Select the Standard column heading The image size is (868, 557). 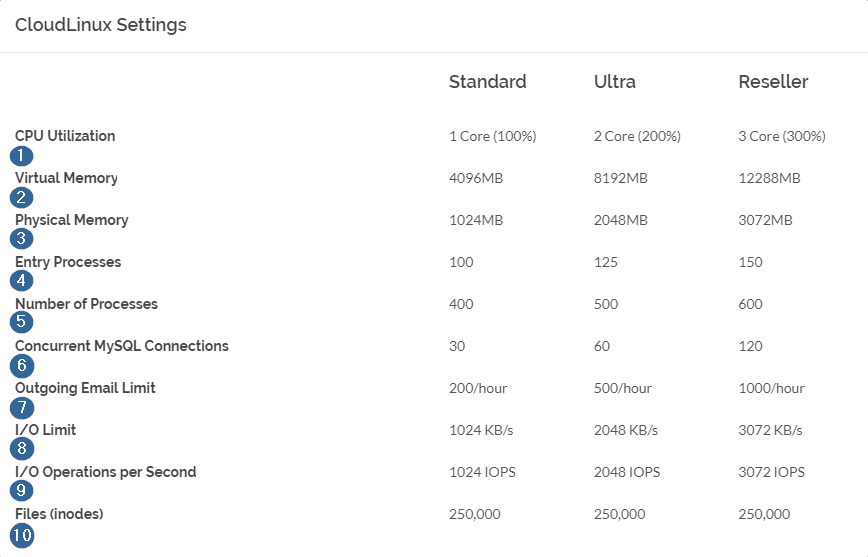click(487, 82)
